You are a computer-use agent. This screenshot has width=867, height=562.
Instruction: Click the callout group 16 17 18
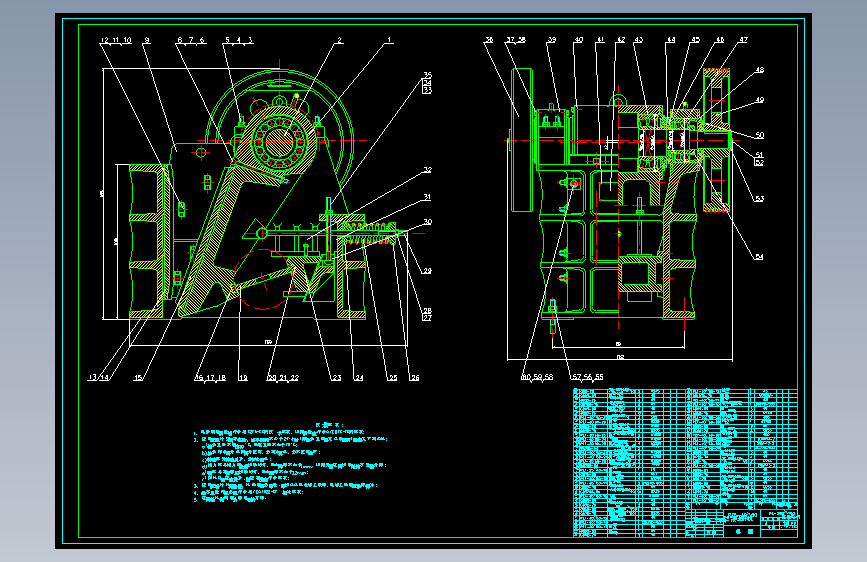coord(210,378)
